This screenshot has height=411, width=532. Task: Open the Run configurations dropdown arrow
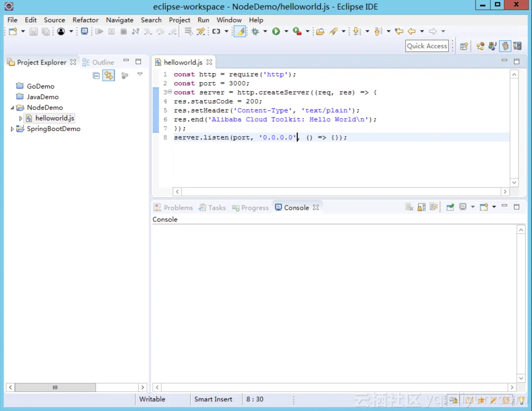coord(286,32)
